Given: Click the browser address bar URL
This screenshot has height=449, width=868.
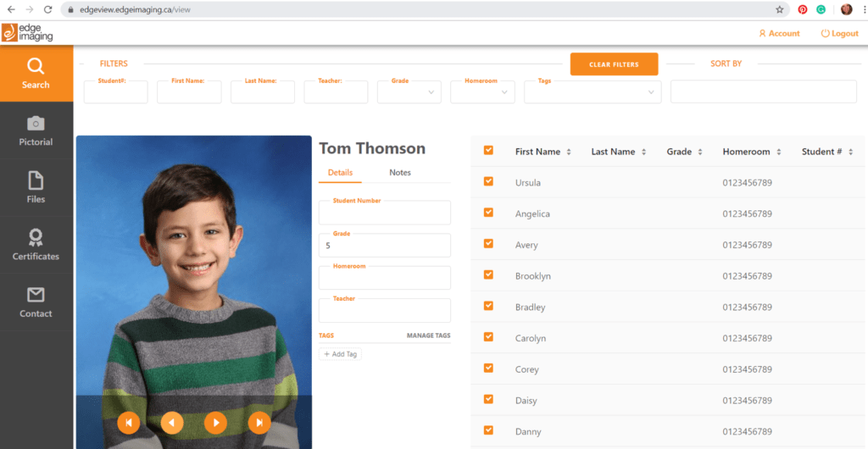Looking at the screenshot, I should [x=135, y=9].
